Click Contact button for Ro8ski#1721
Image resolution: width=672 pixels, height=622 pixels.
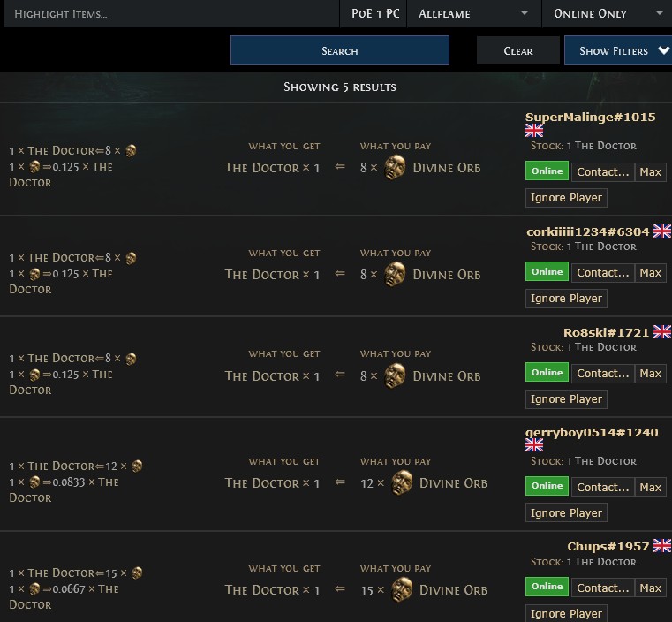point(602,374)
